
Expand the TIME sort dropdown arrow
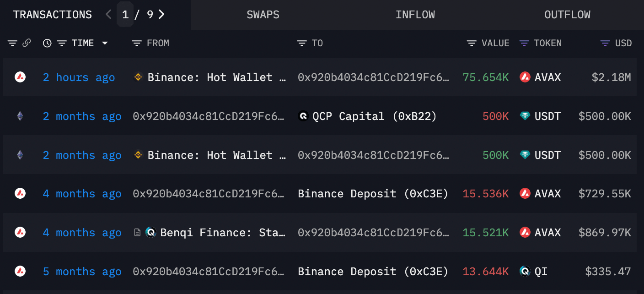105,43
